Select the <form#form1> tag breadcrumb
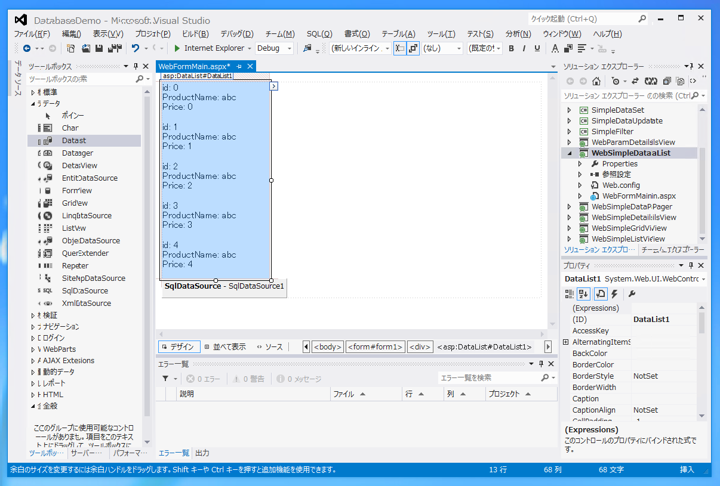Screen dimensions: 720x486 point(375,347)
